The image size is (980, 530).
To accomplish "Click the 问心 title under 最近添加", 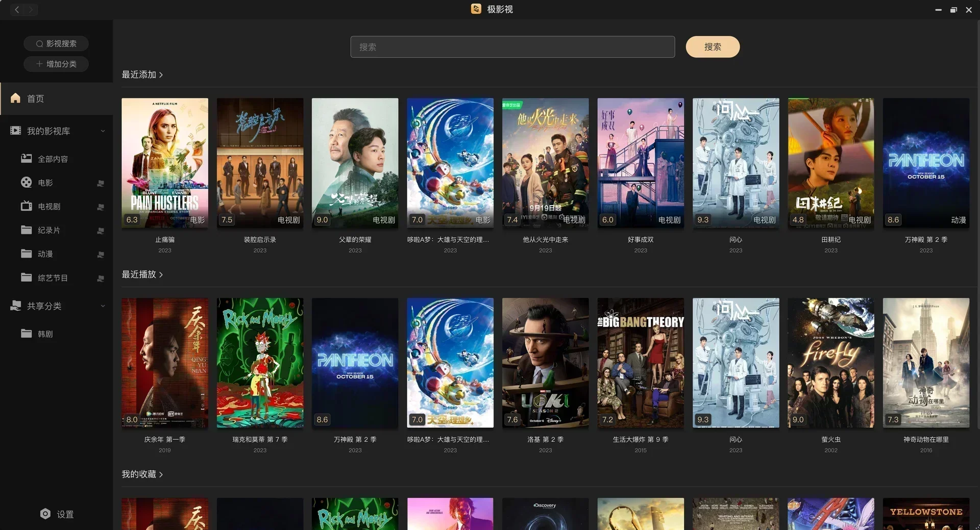I will [736, 240].
